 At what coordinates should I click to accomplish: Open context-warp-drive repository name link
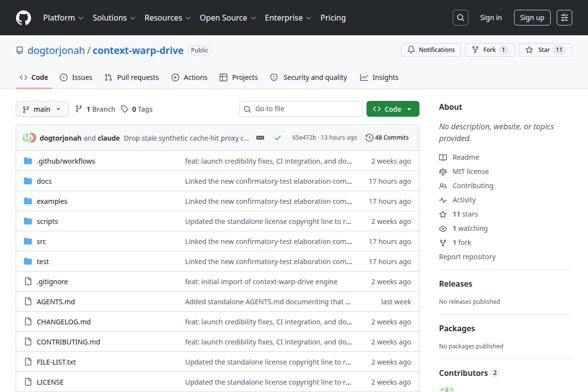click(138, 50)
